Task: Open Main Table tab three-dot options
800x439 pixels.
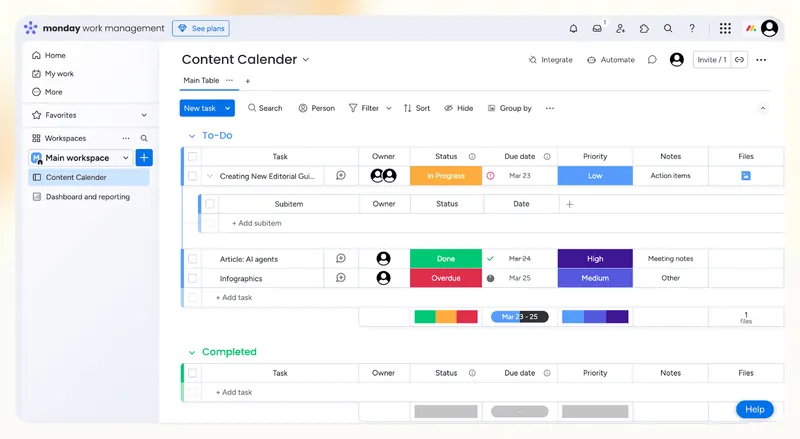Action: click(230, 81)
